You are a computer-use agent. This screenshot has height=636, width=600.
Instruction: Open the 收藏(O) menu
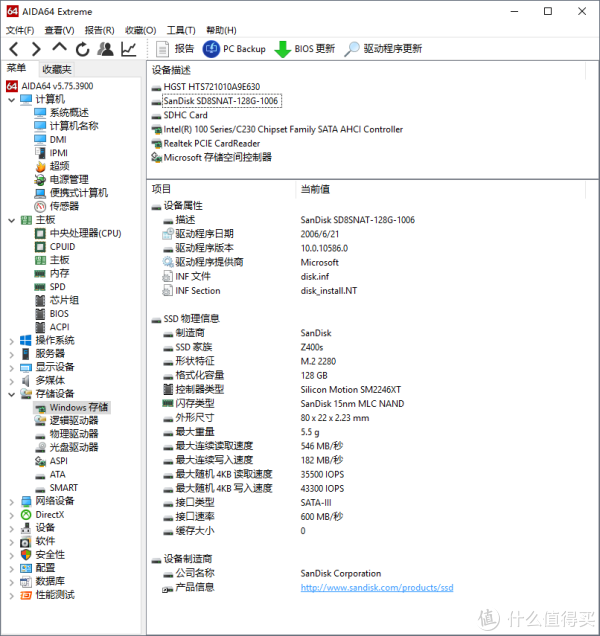(x=140, y=30)
